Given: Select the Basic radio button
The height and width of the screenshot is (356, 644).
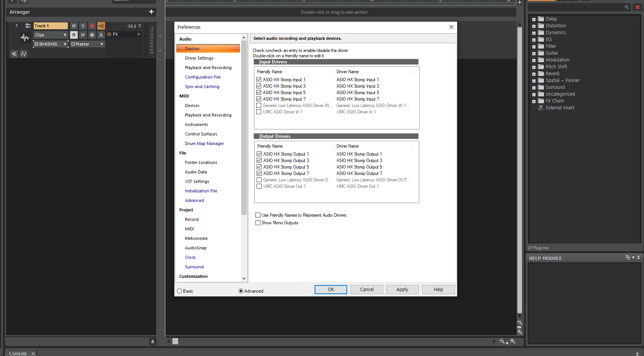Looking at the screenshot, I should 180,291.
